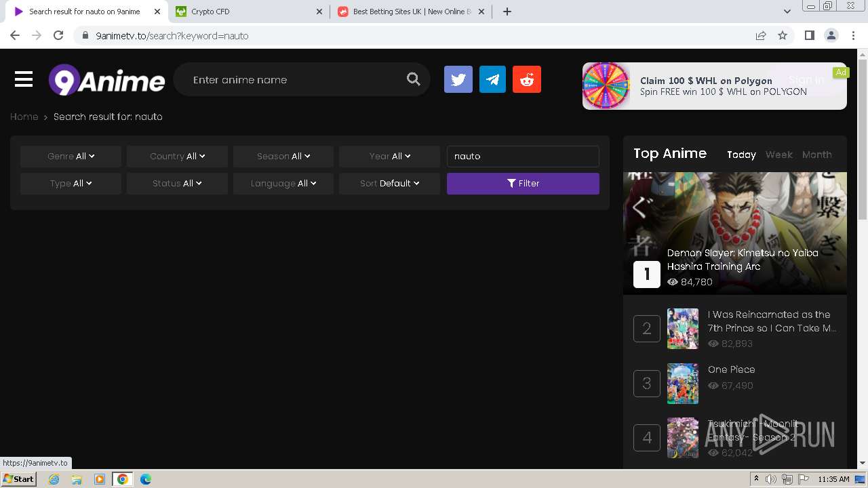The image size is (868, 488).
Task: Close the Crypto CFD tab
Action: click(x=319, y=12)
